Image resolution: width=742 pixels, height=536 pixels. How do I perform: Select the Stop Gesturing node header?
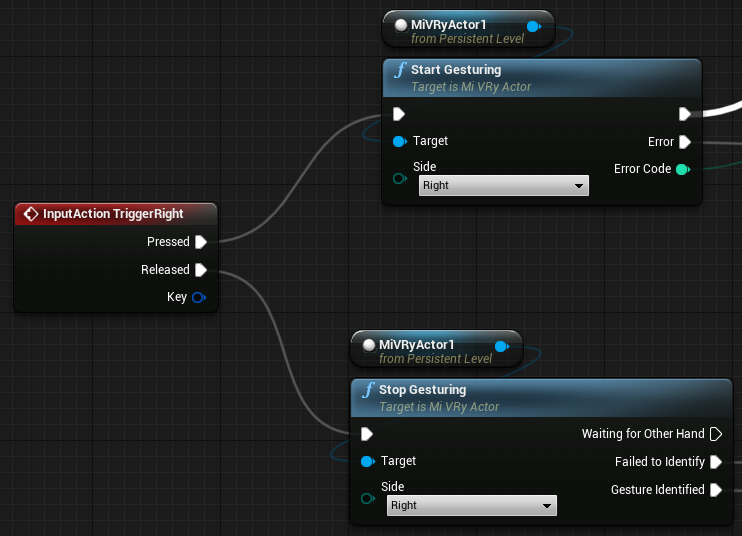pyautogui.click(x=541, y=398)
